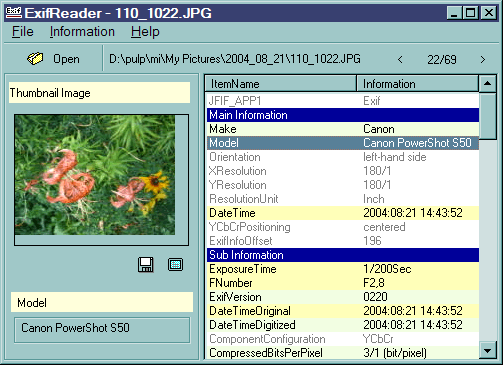
Task: Select the Model row in list
Action: (343, 143)
